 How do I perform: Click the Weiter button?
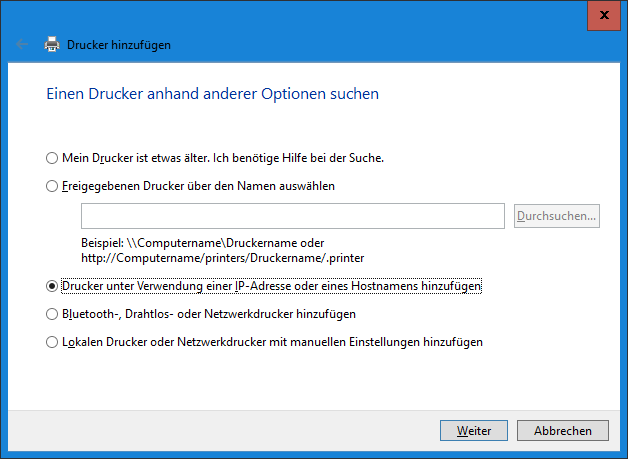[474, 431]
